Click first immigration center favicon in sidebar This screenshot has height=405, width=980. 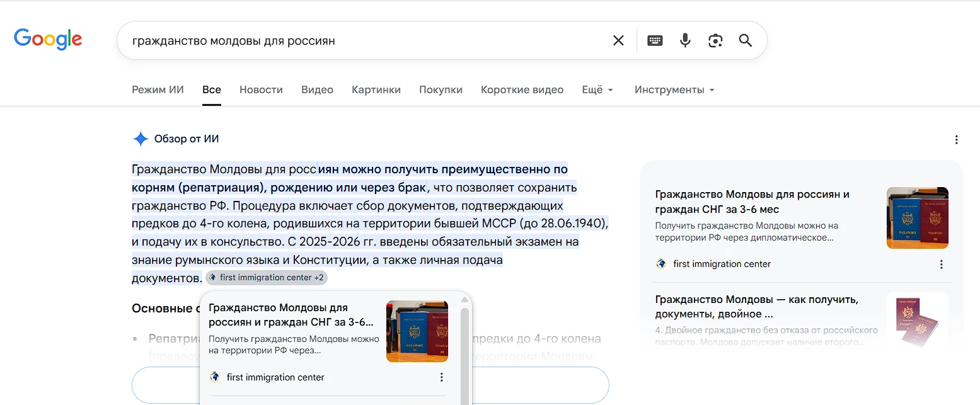pos(661,264)
